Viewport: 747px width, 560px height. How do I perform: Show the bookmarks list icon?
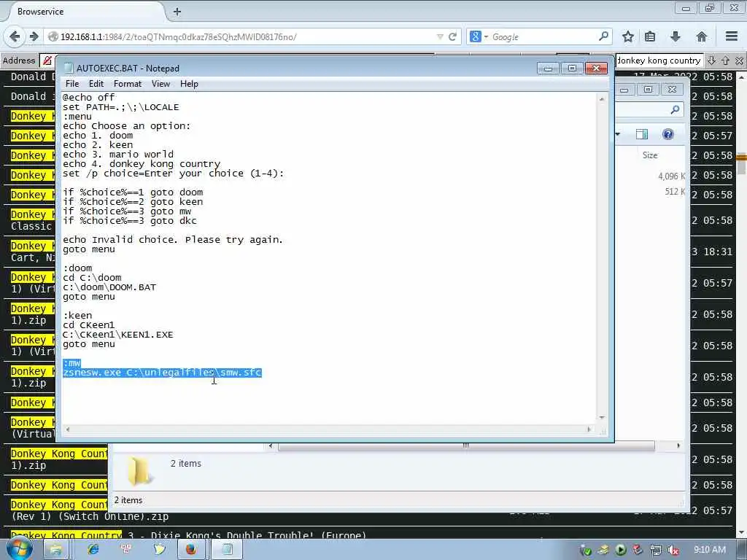point(650,36)
